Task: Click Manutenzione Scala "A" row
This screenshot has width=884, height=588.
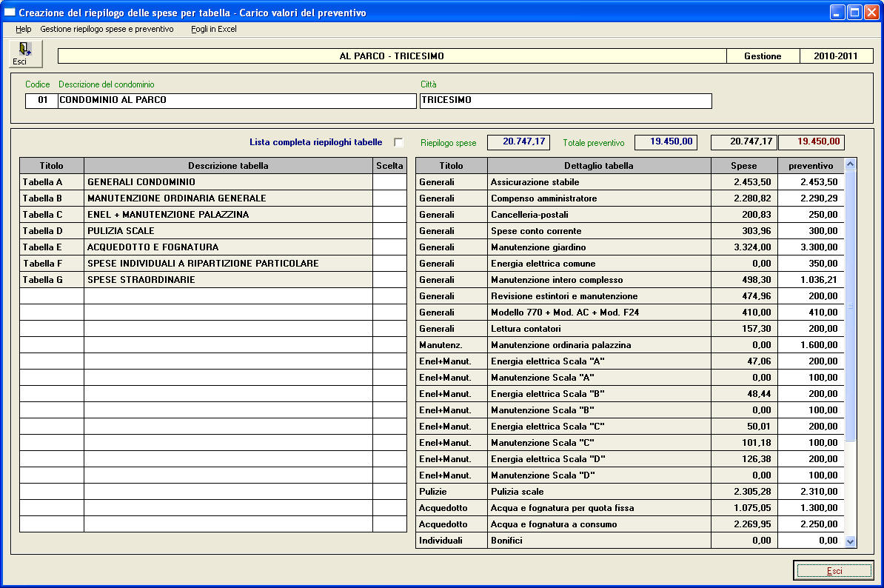Action: pos(630,378)
